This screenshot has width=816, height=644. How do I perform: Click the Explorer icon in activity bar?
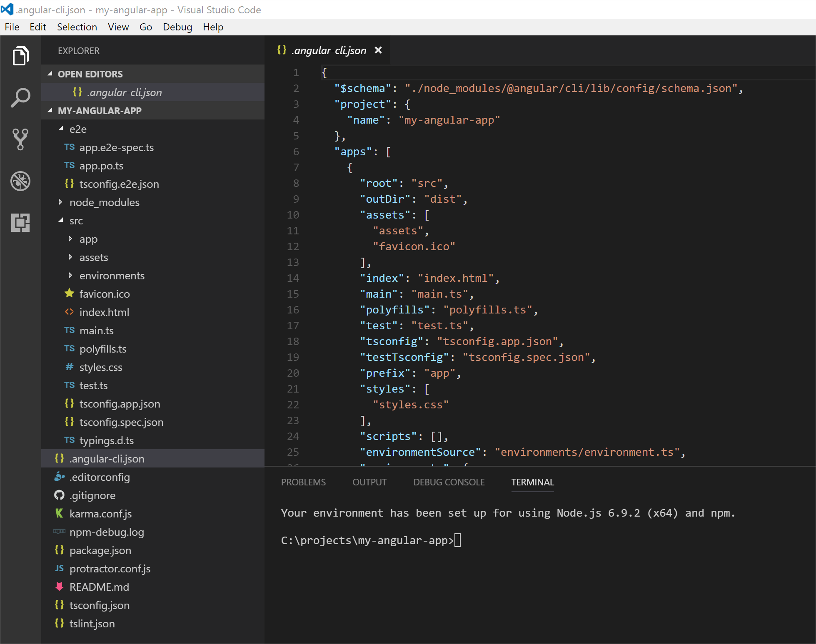pos(20,56)
